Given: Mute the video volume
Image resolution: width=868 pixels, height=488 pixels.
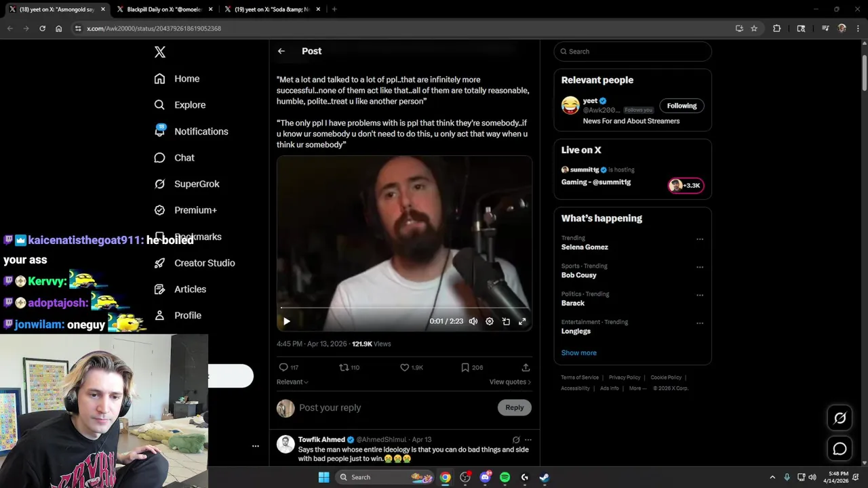Looking at the screenshot, I should point(473,321).
